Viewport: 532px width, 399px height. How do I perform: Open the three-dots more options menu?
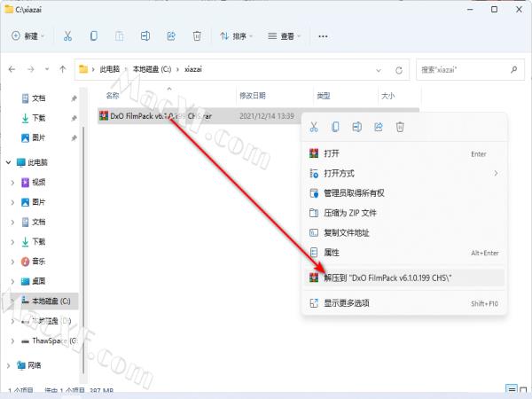click(323, 36)
